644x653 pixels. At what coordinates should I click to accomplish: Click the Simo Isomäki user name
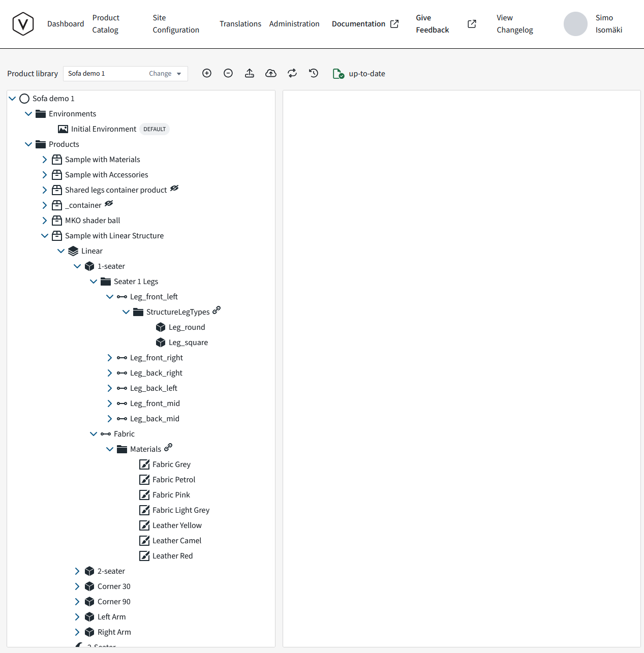click(x=609, y=24)
